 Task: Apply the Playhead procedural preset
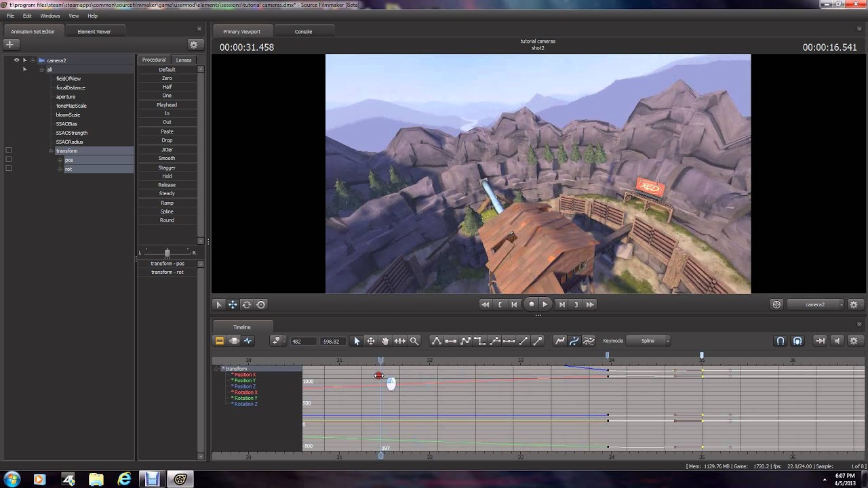[167, 105]
